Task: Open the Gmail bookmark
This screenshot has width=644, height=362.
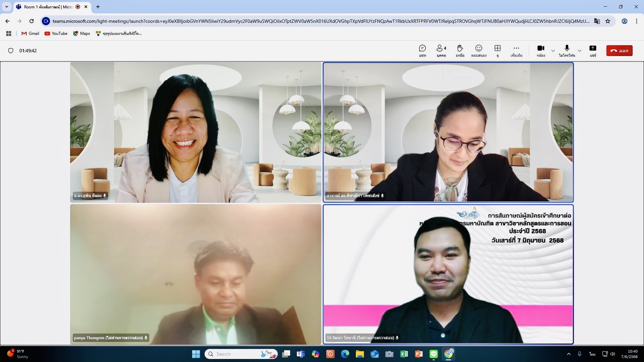Action: click(30, 34)
